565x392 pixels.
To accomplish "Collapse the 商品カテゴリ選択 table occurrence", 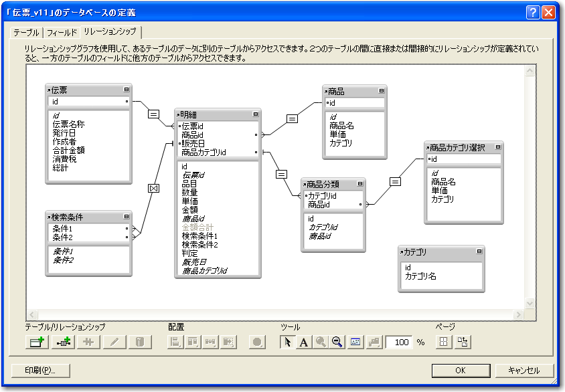I will (x=497, y=147).
